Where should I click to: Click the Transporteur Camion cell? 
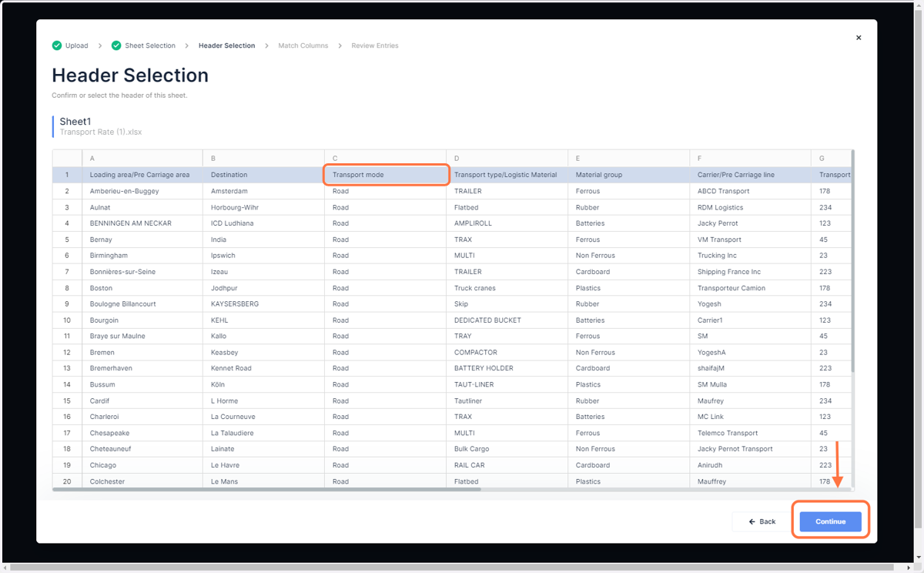[x=750, y=288]
